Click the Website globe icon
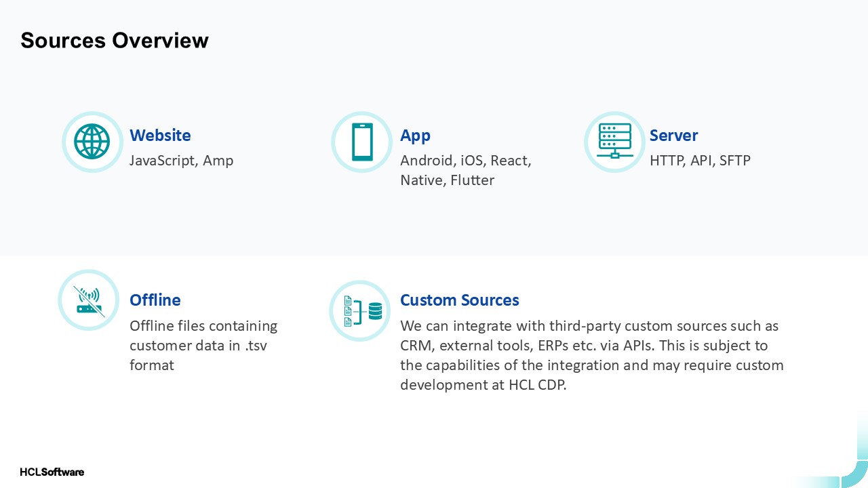This screenshot has height=488, width=868. [x=92, y=142]
